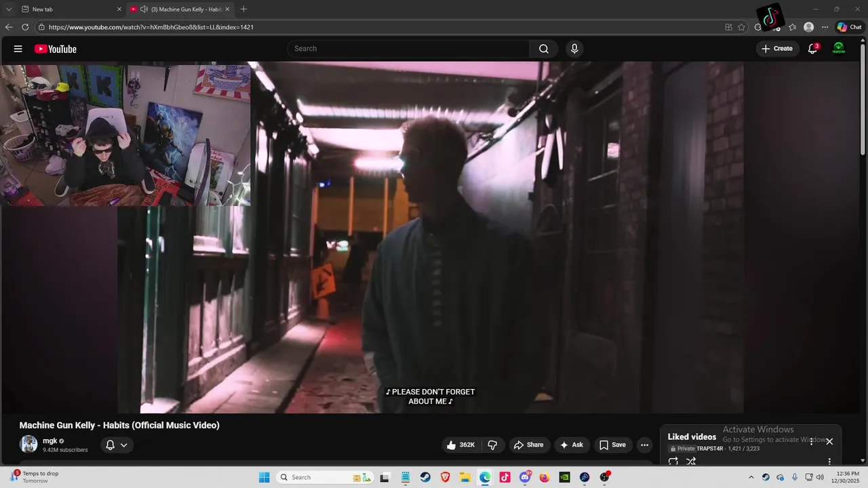The height and width of the screenshot is (488, 868).
Task: Open YouTube notifications bell
Action: tap(812, 49)
